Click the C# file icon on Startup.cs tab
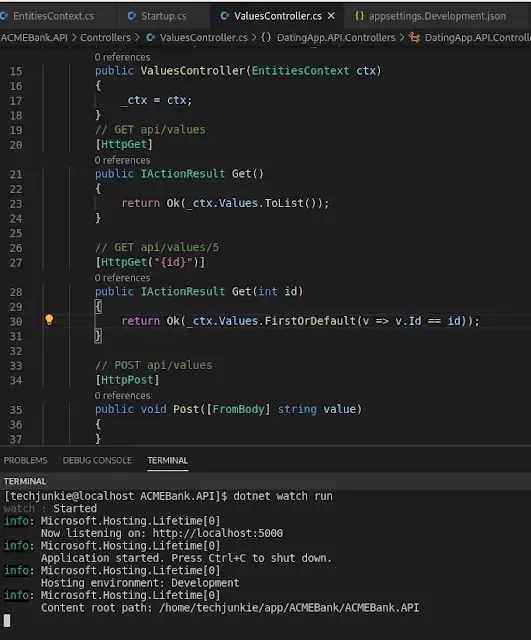This screenshot has height=640, width=531. click(x=131, y=16)
